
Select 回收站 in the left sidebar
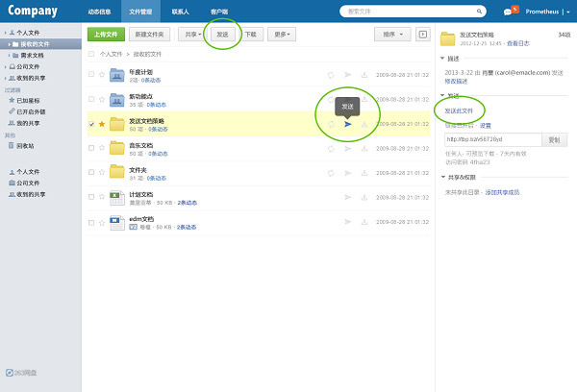[x=27, y=145]
